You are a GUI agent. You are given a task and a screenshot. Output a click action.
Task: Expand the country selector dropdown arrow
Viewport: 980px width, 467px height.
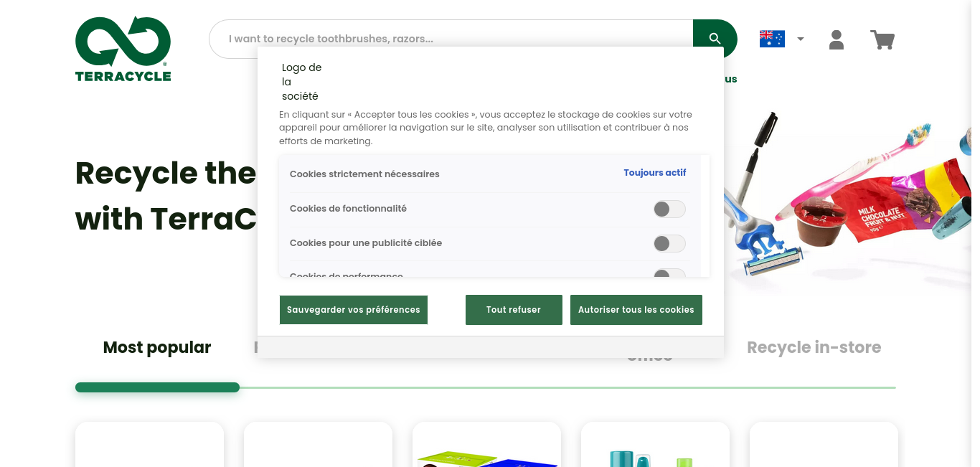[801, 39]
